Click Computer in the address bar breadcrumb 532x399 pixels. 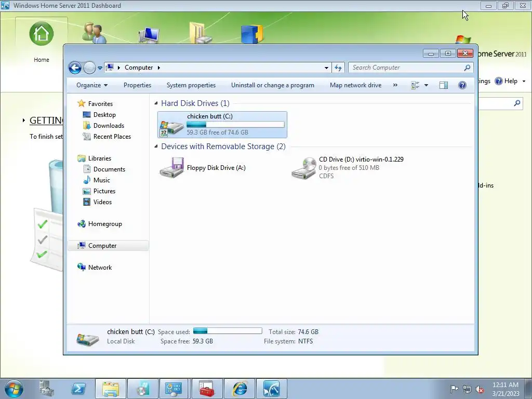click(x=139, y=68)
